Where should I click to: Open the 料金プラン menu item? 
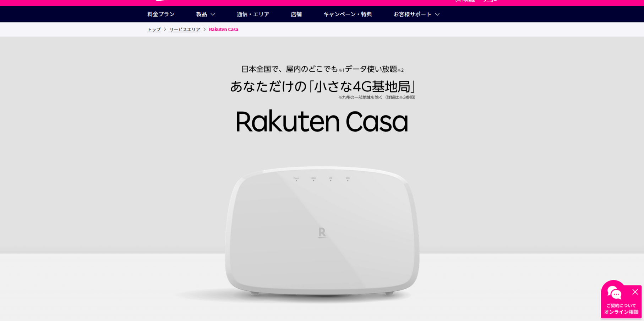(161, 14)
